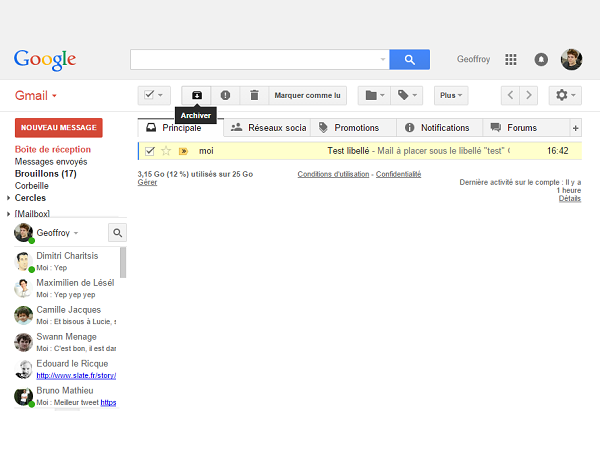Uncheck the checkbox on the moi message row
The width and height of the screenshot is (600, 450).
pyautogui.click(x=150, y=151)
